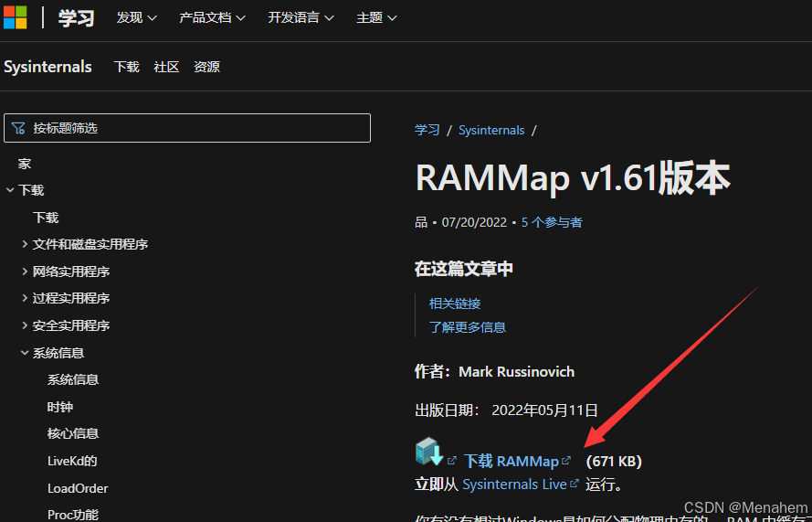This screenshot has width=812, height=522.
Task: Open 核心信息 in the sidebar
Action: tap(73, 434)
